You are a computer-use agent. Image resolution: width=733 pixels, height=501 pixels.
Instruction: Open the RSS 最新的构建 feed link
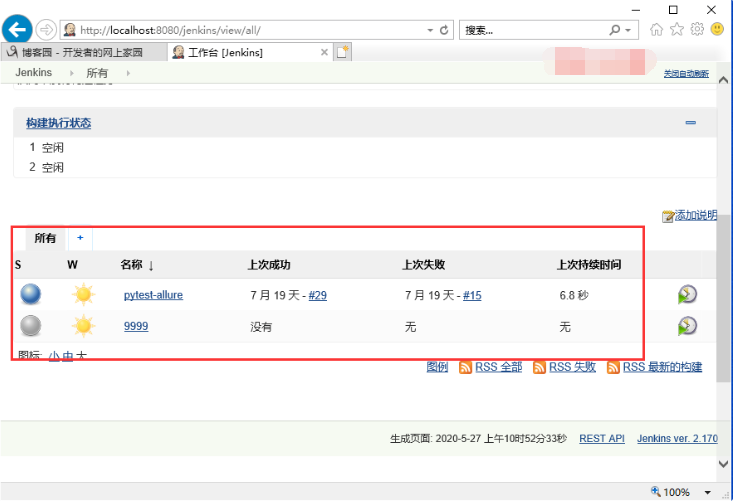point(662,367)
